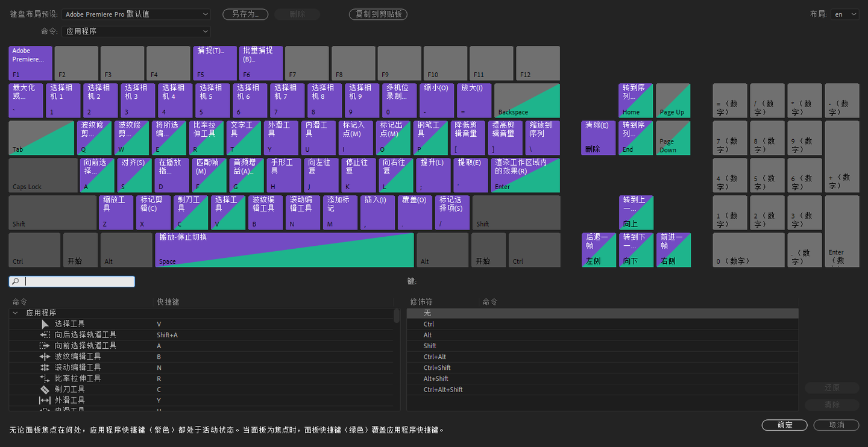Image resolution: width=868 pixels, height=447 pixels.
Task: Click the 0 key labeled 多机位录制
Action: (x=399, y=101)
